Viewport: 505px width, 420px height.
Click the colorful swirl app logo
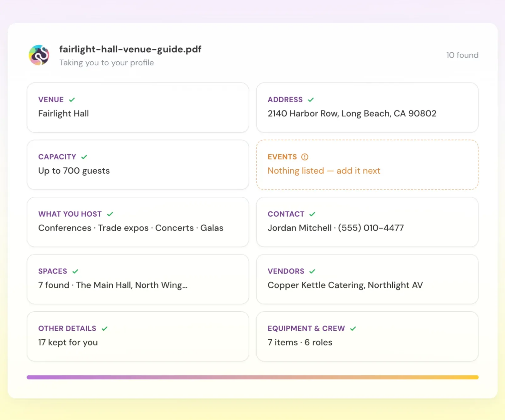39,55
